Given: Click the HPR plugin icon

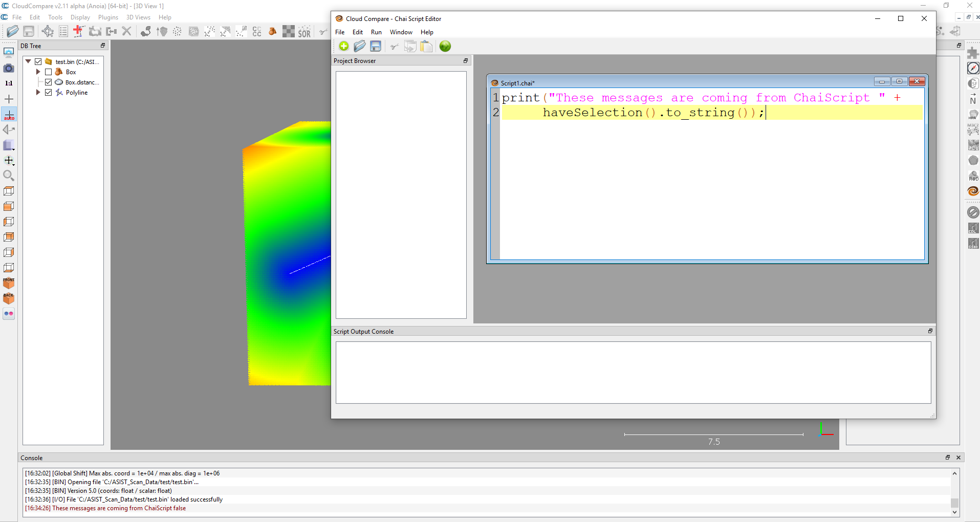Looking at the screenshot, I should 973,115.
